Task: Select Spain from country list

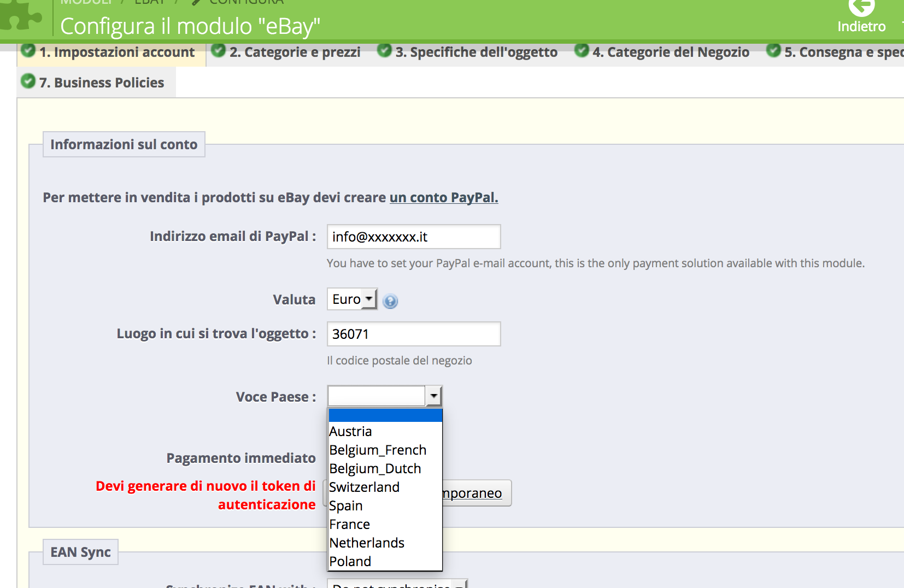Action: click(x=385, y=505)
